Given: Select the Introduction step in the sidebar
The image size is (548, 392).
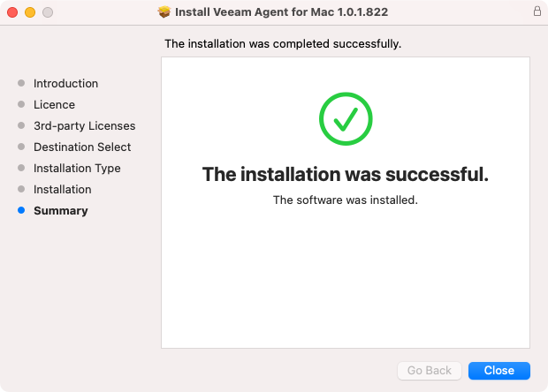Looking at the screenshot, I should [65, 84].
